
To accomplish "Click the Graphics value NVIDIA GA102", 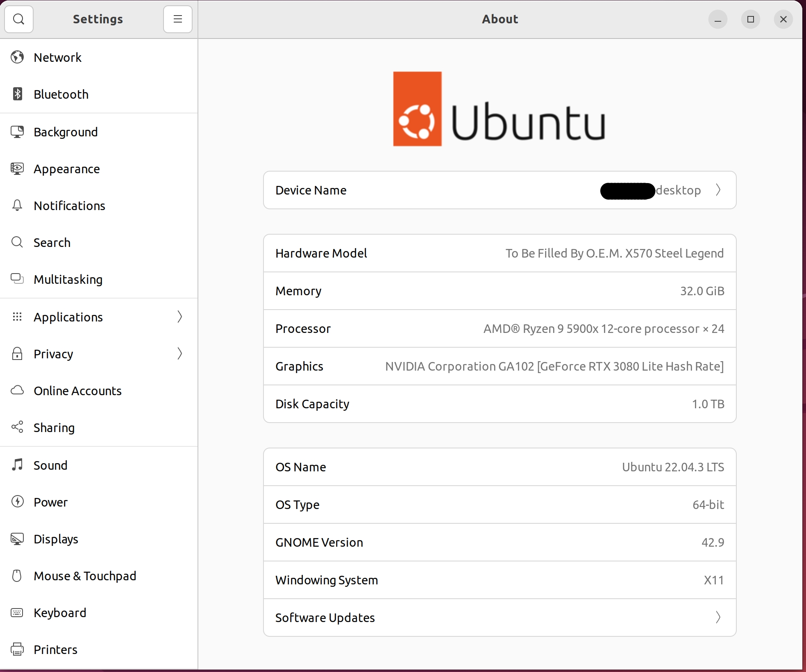I will click(x=554, y=366).
